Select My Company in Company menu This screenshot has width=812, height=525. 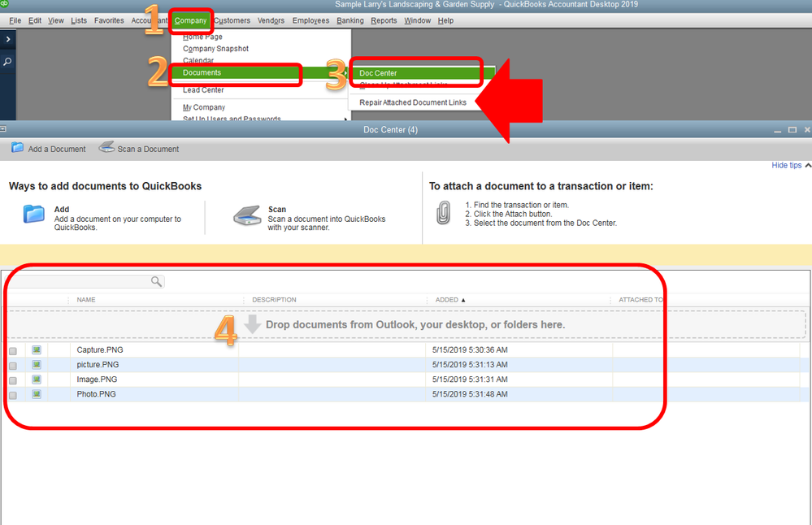(x=203, y=107)
